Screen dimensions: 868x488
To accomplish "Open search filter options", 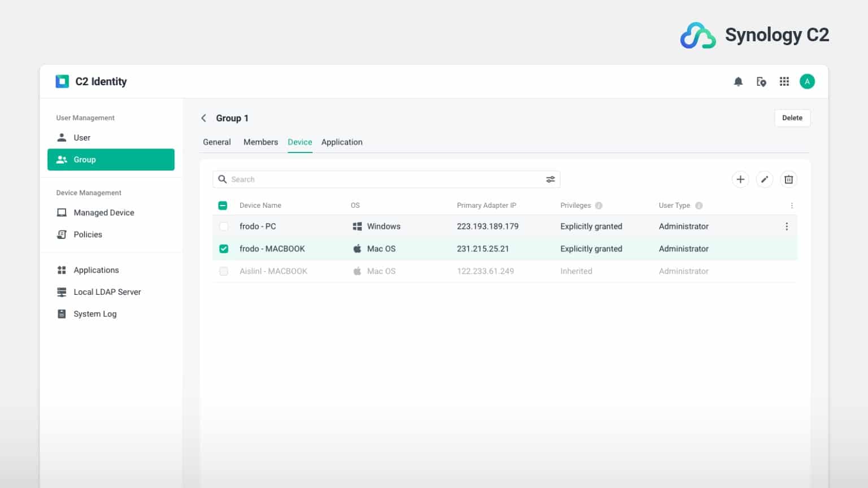I will point(550,180).
